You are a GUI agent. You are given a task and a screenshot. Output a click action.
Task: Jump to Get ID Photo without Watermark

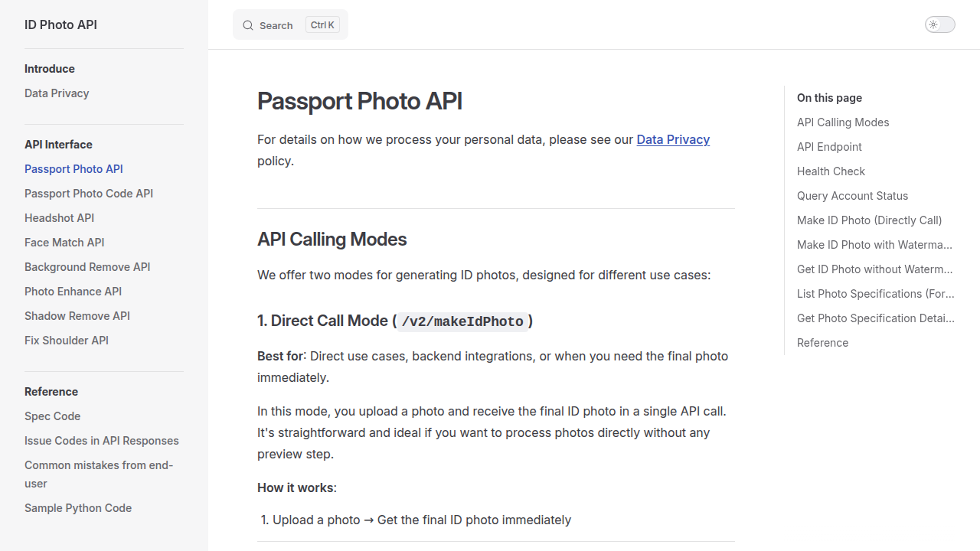[x=875, y=269]
